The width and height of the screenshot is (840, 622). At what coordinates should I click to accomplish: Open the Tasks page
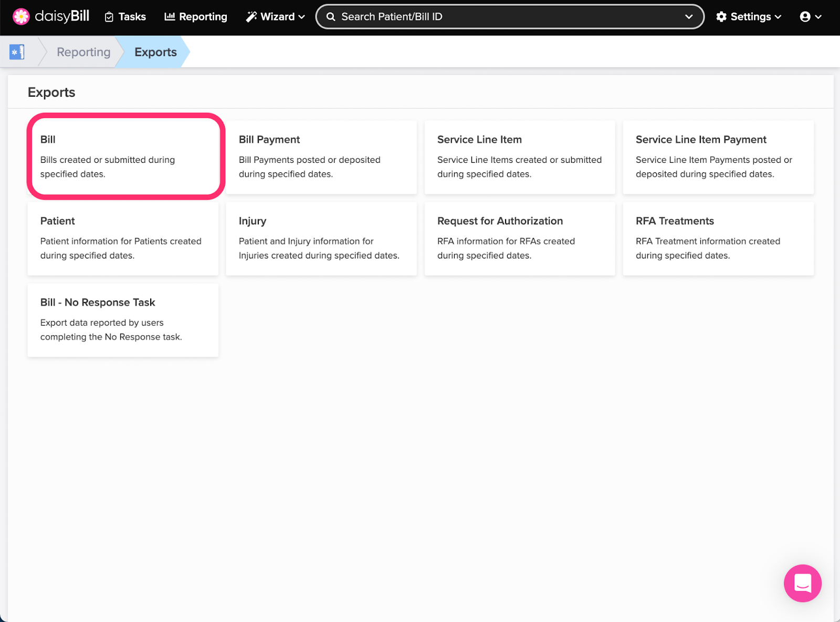click(x=125, y=17)
